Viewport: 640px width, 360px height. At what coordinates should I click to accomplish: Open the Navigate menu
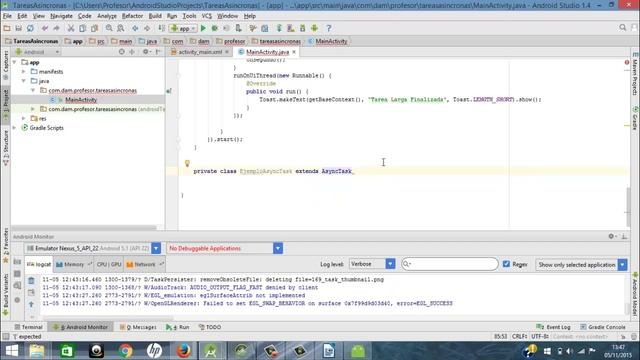pos(61,16)
